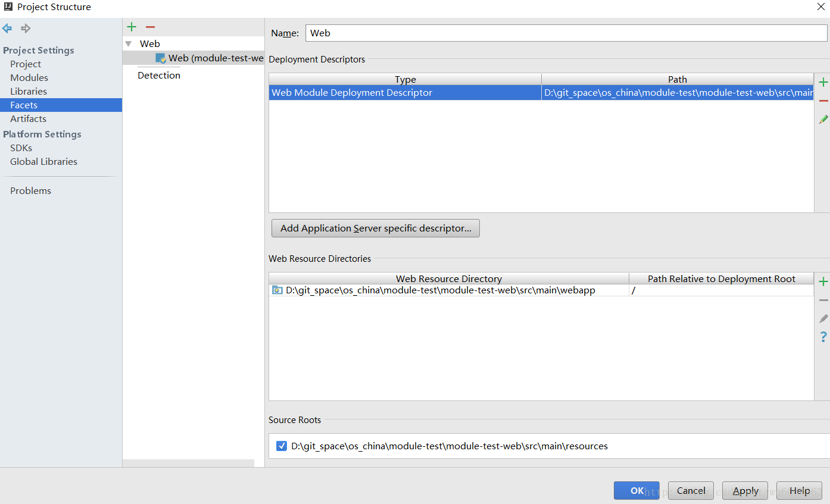Add a deployment descriptor with plus icon

pyautogui.click(x=823, y=82)
